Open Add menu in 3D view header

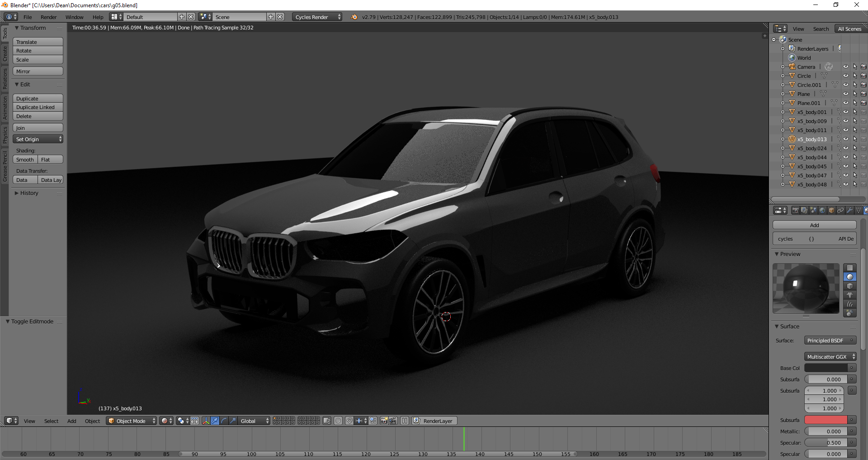[x=72, y=421]
